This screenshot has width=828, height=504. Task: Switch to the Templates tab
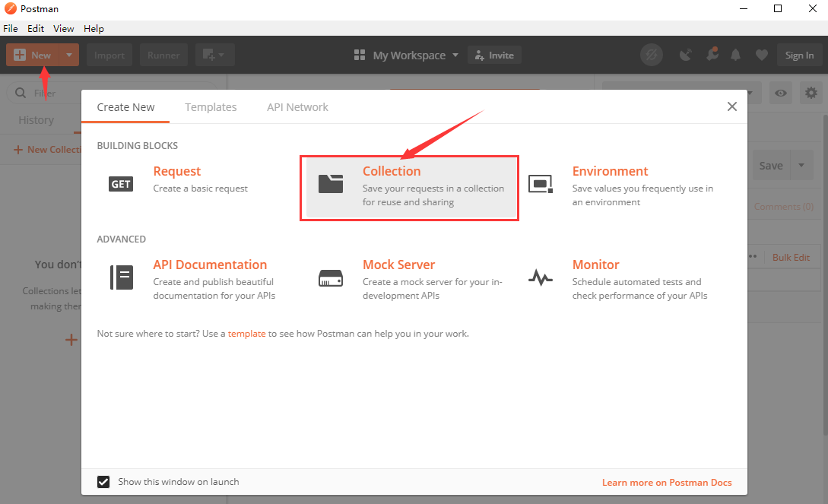211,107
